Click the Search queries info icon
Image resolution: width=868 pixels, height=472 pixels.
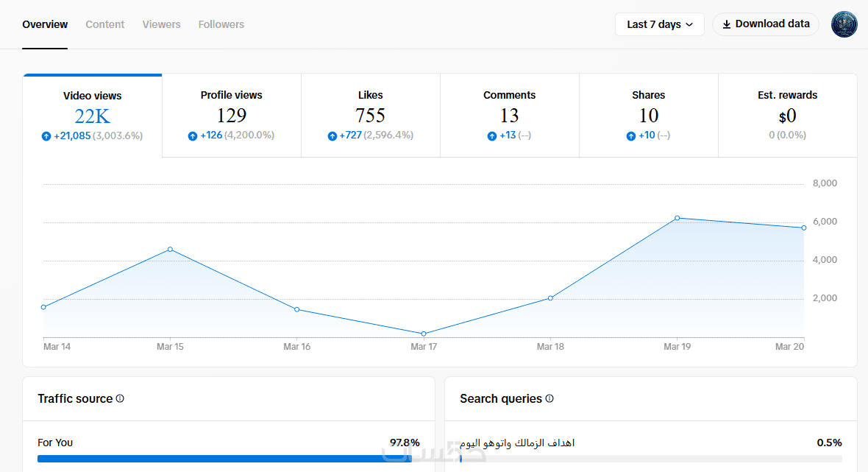click(549, 398)
